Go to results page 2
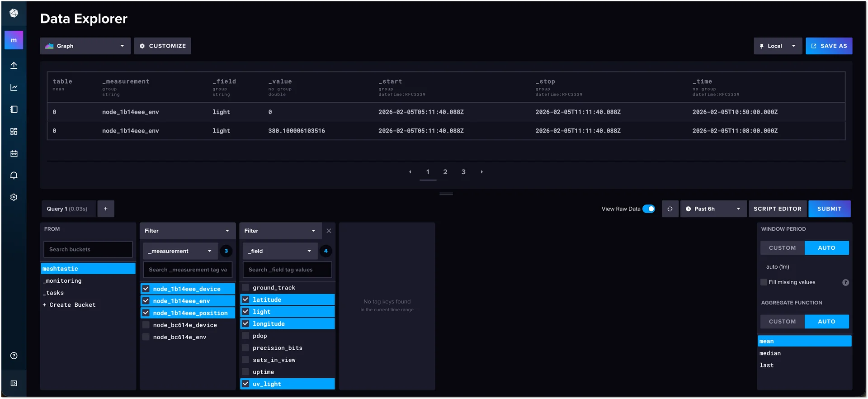This screenshot has width=868, height=399. click(x=445, y=172)
